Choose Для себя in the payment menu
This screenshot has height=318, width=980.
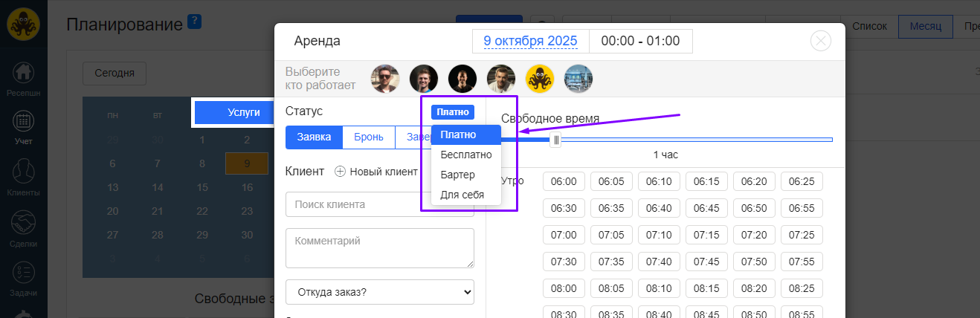point(466,195)
